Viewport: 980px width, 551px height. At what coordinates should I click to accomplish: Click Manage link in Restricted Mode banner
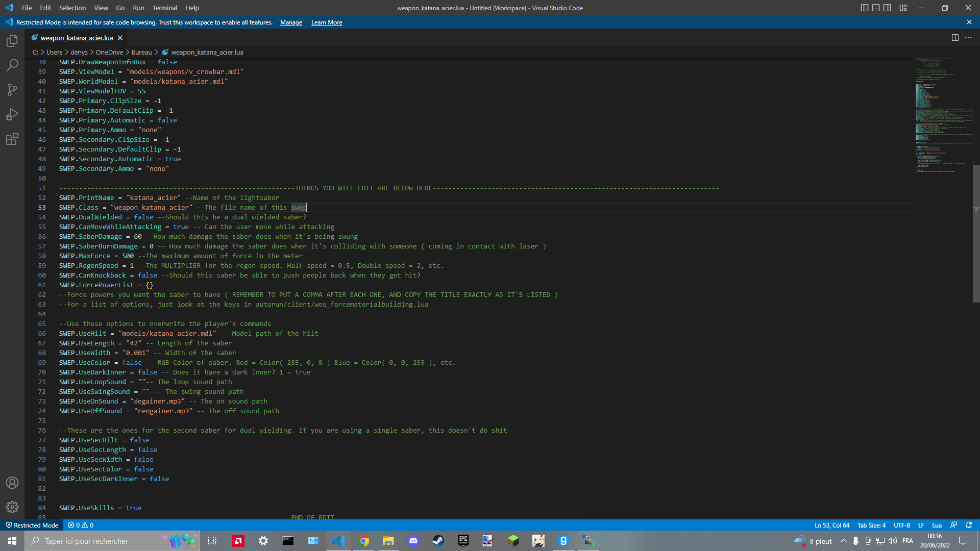coord(291,22)
